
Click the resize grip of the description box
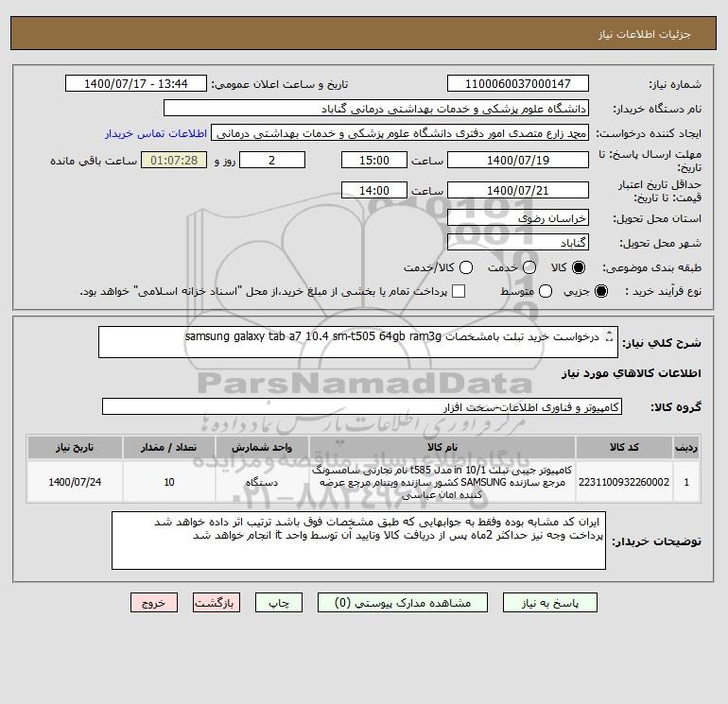tap(610, 337)
